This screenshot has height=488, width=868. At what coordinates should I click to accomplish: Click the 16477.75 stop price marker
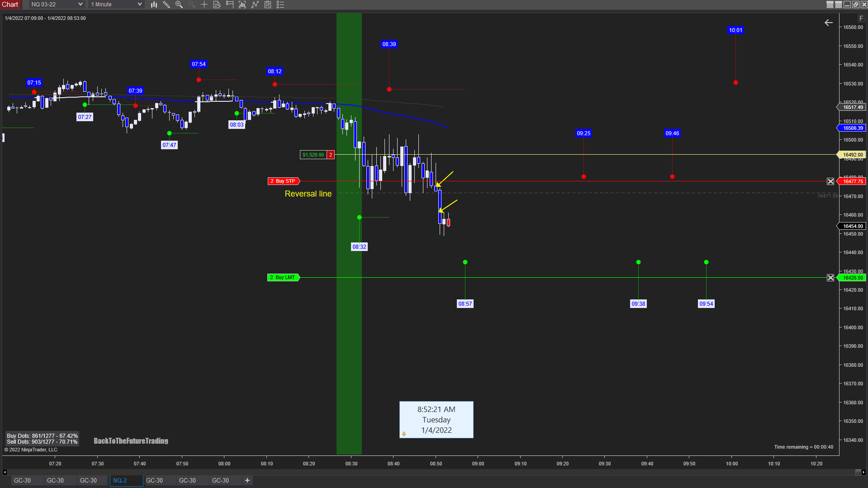(x=852, y=181)
